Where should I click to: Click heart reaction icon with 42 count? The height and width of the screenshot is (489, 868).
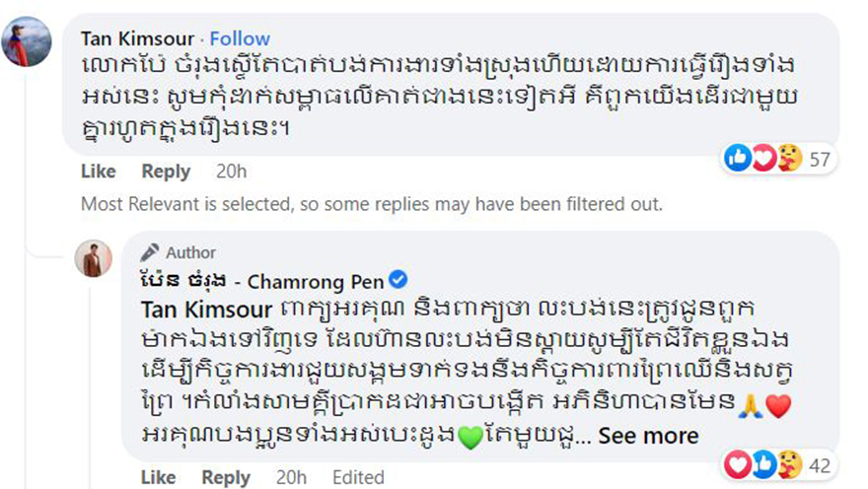[x=737, y=463]
